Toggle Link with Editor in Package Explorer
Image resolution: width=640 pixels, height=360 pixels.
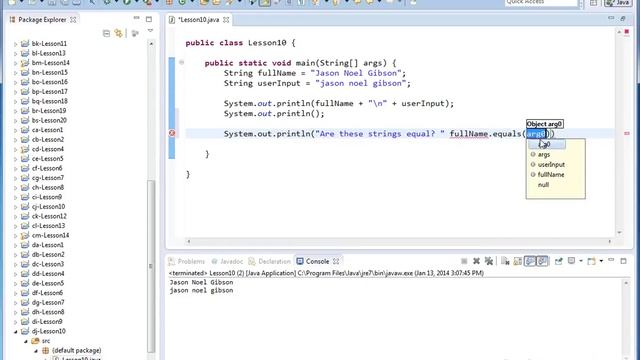click(x=118, y=33)
